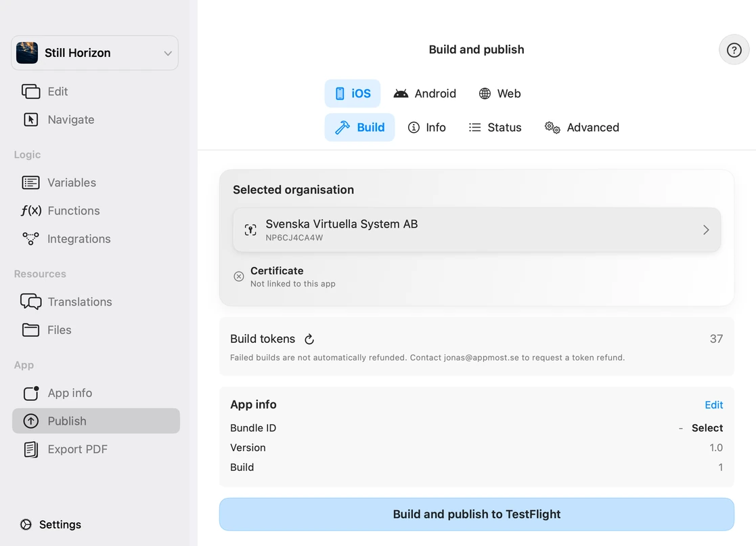
Task: Click the iOS phone icon
Action: pos(340,93)
